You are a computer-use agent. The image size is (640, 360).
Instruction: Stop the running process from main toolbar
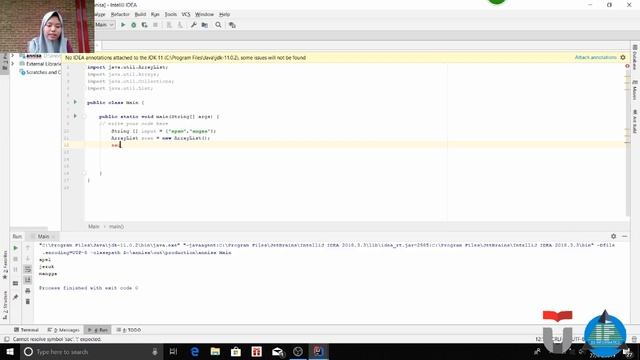[x=156, y=25]
